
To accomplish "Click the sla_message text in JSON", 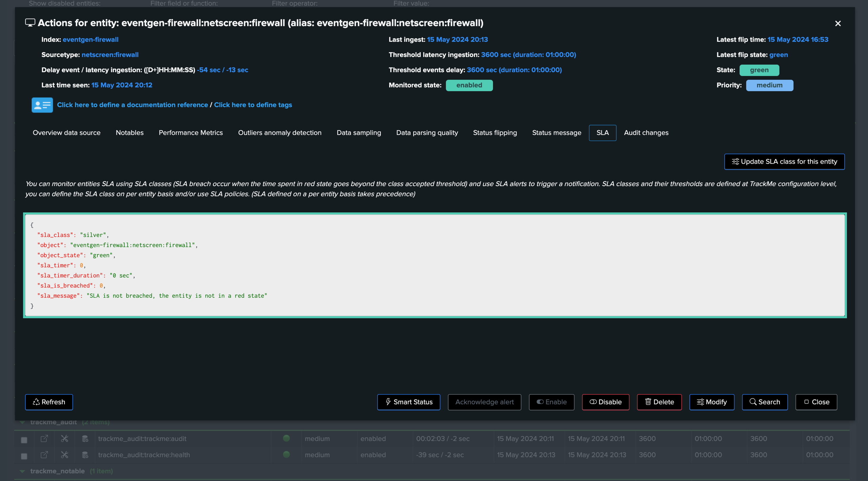I will (177, 296).
